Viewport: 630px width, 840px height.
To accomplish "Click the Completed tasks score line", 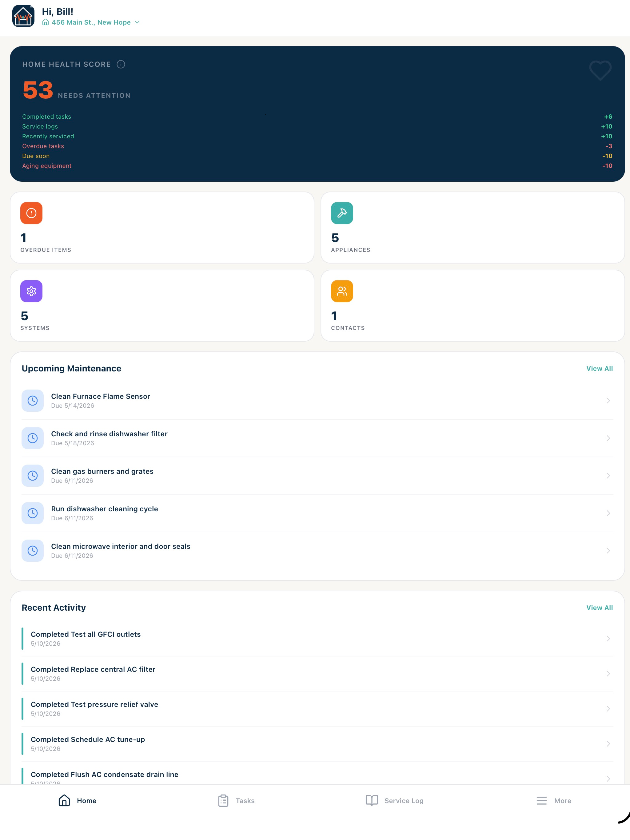I will [x=317, y=117].
